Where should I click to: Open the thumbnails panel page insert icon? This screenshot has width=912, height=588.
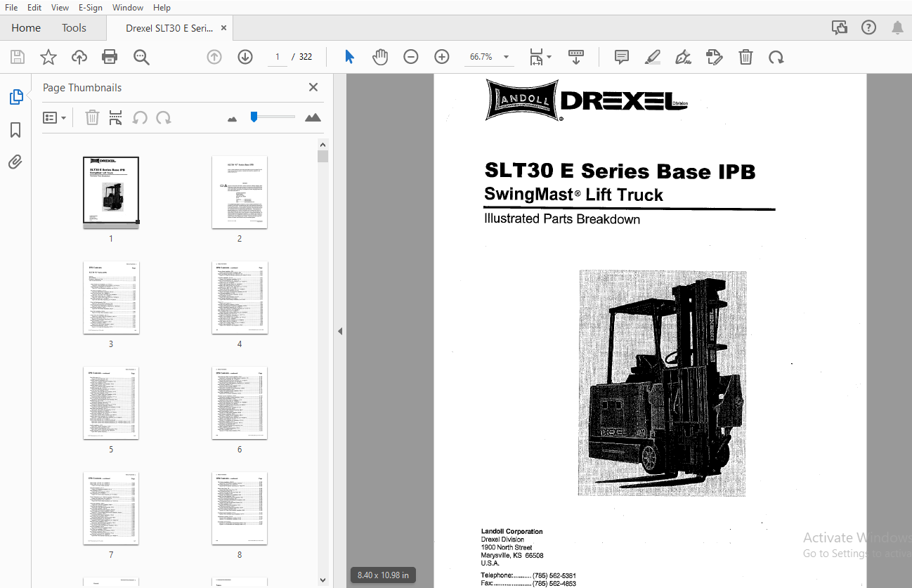(116, 118)
